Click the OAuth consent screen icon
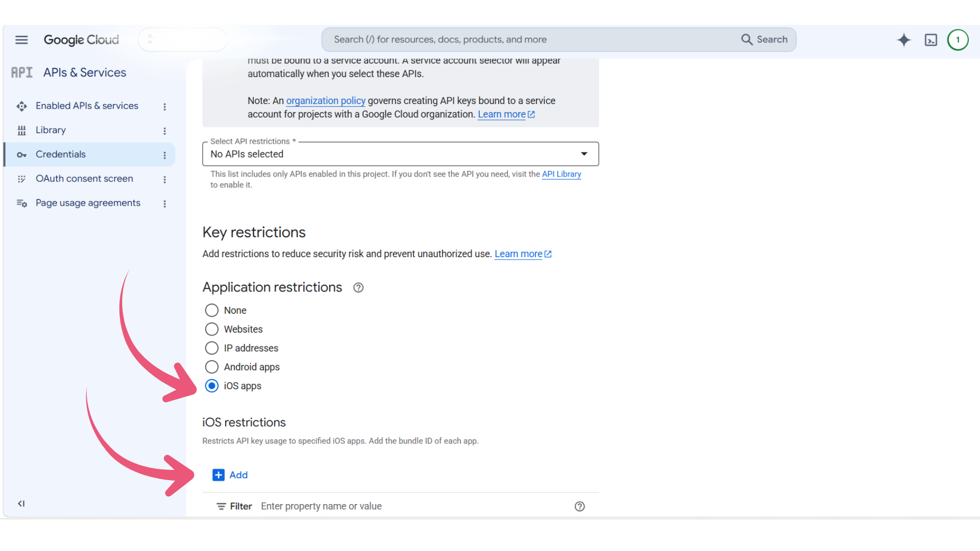 (x=21, y=179)
